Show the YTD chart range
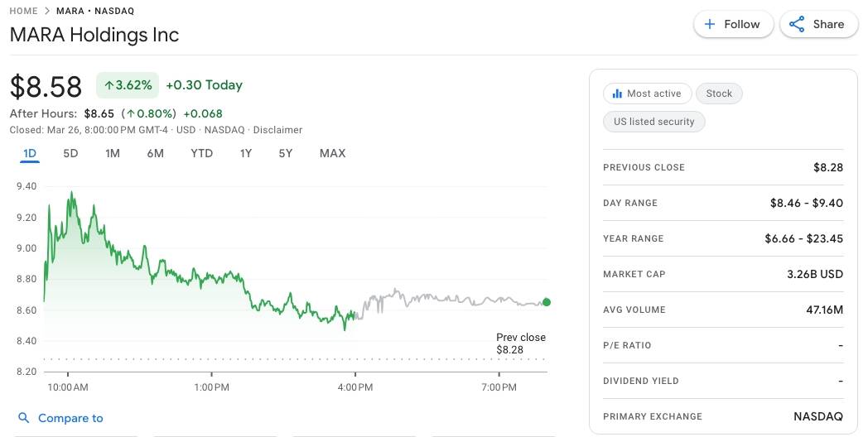The image size is (868, 437). (201, 153)
